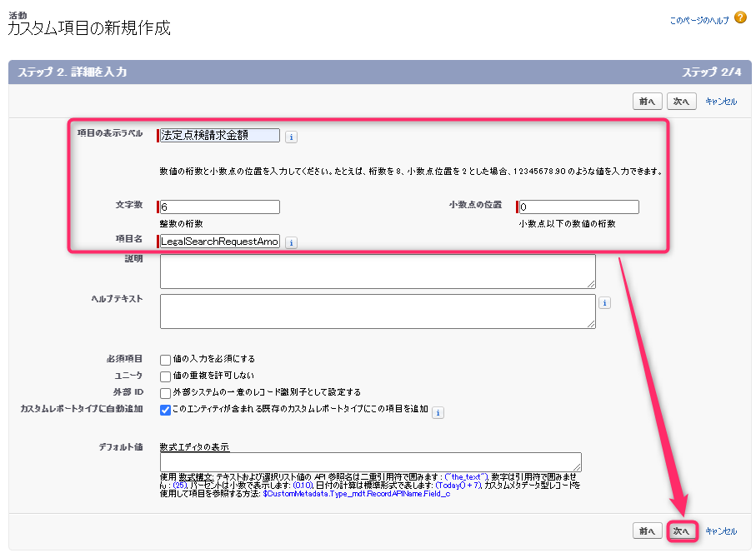Click the bottom 次へ button
Image resolution: width=756 pixels, height=553 pixels.
(681, 531)
